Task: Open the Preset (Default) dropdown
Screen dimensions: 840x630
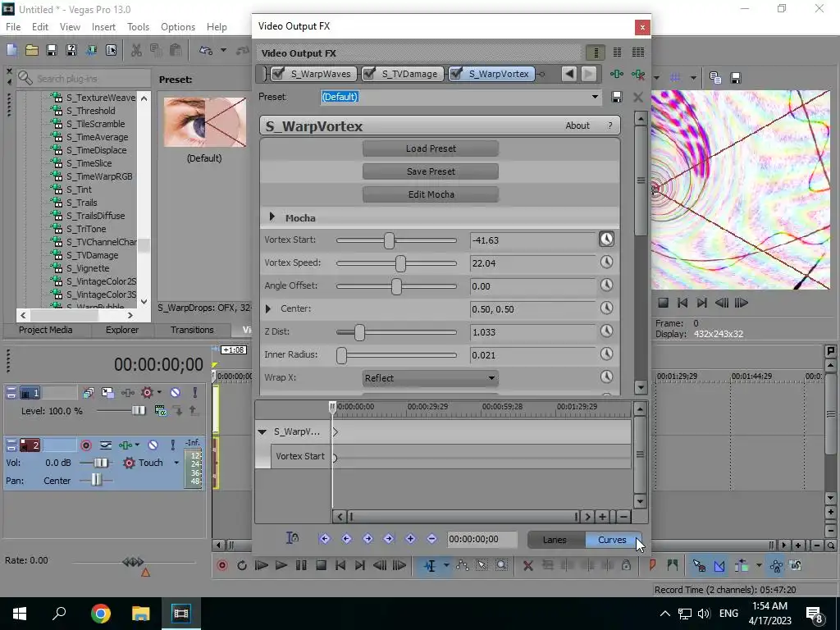Action: tap(595, 97)
